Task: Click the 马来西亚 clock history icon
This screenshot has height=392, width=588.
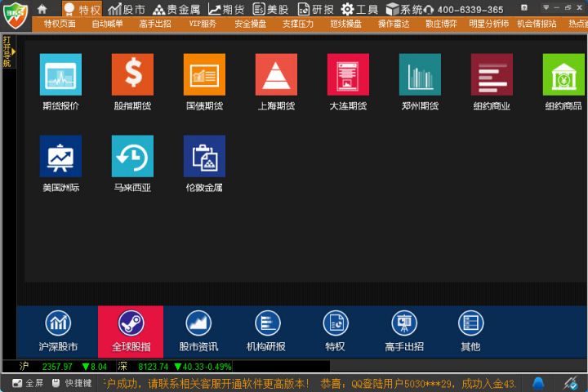Action: click(x=132, y=157)
